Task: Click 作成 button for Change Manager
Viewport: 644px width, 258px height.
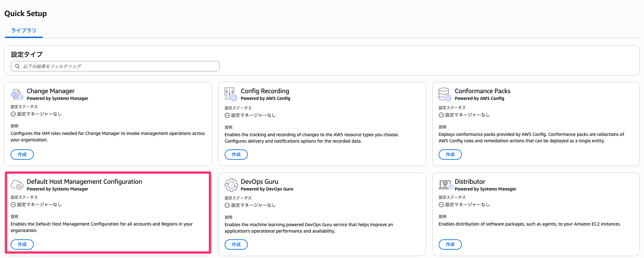Action: 22,155
